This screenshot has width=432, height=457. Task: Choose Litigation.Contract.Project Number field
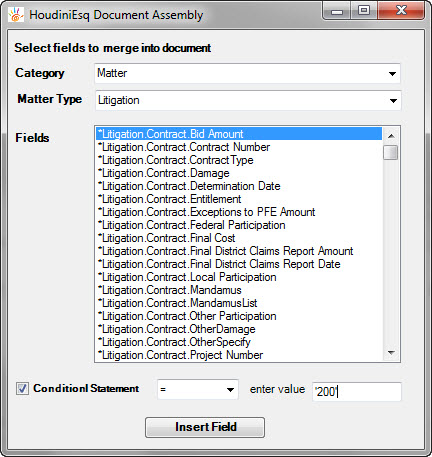point(239,355)
